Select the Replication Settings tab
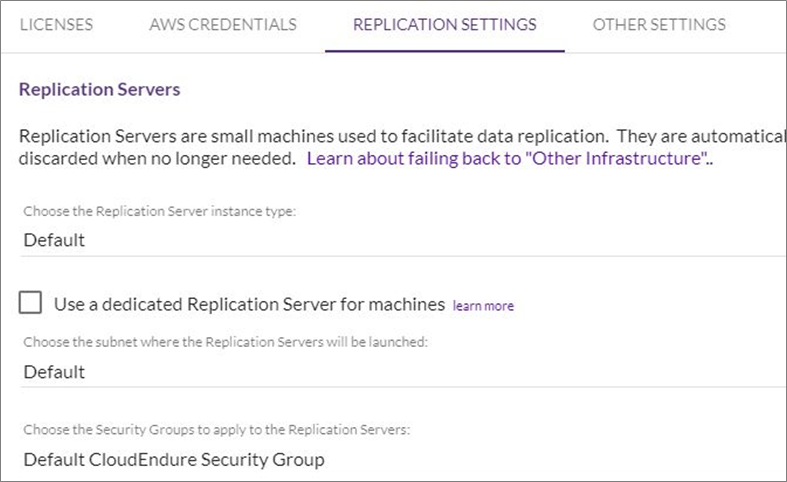 click(445, 25)
